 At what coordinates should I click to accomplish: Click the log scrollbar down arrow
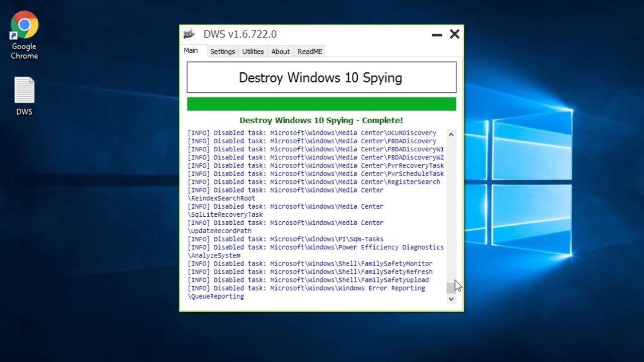[x=451, y=299]
